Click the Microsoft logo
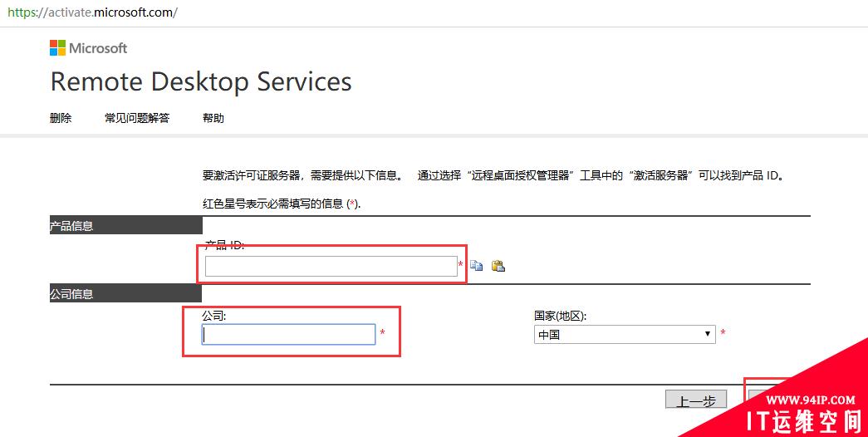 click(89, 48)
